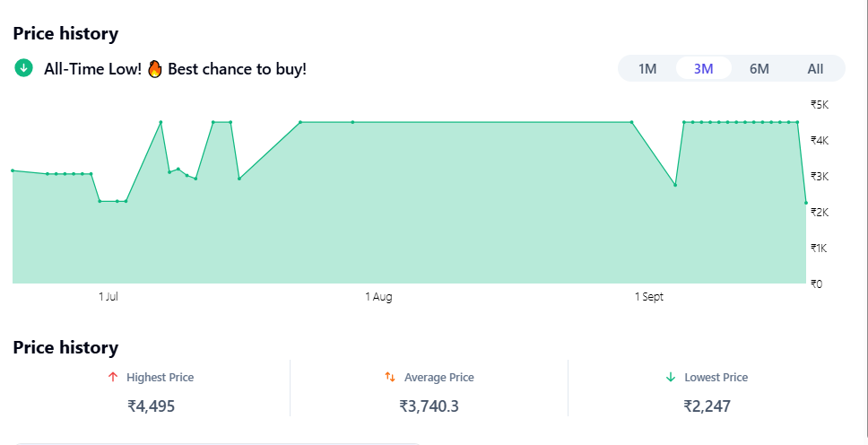Select the 1M time range
The width and height of the screenshot is (868, 445).
647,68
